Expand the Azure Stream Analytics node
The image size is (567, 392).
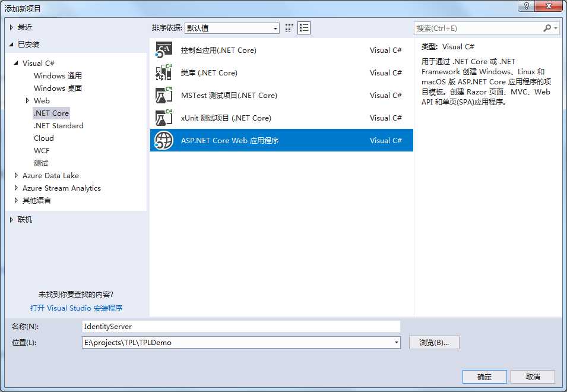pyautogui.click(x=16, y=188)
